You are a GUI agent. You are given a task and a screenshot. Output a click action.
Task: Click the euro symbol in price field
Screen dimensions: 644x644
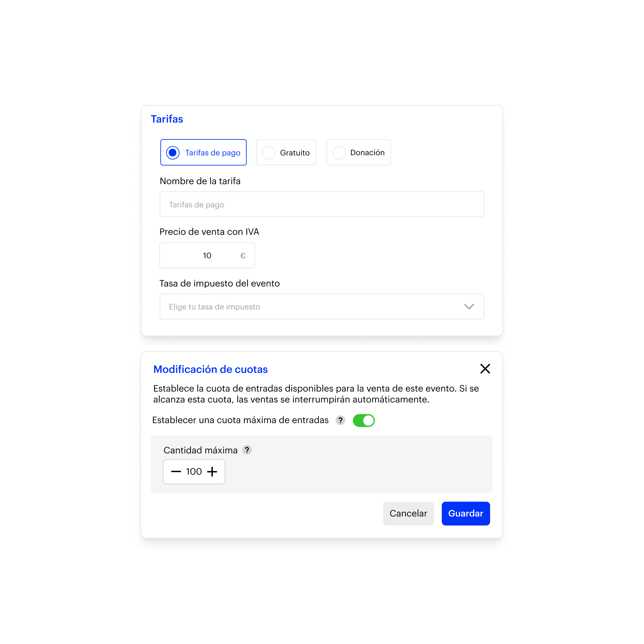(x=243, y=256)
